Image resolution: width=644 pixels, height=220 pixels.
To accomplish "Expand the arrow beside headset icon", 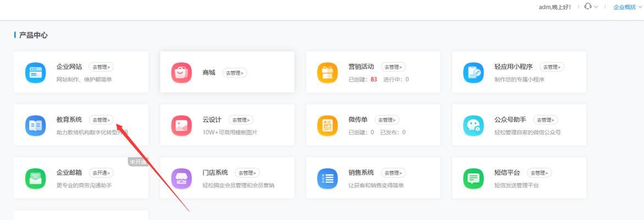I will coord(596,7).
